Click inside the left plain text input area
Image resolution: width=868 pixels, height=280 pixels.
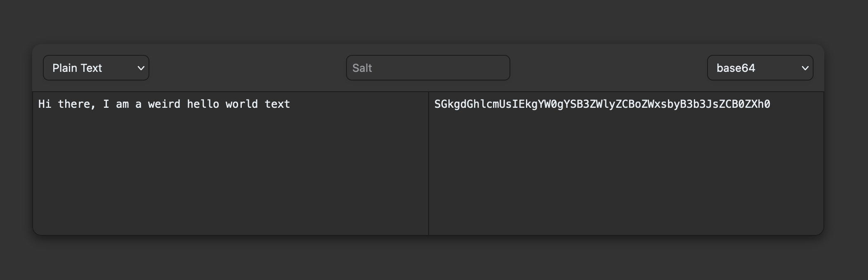[231, 164]
